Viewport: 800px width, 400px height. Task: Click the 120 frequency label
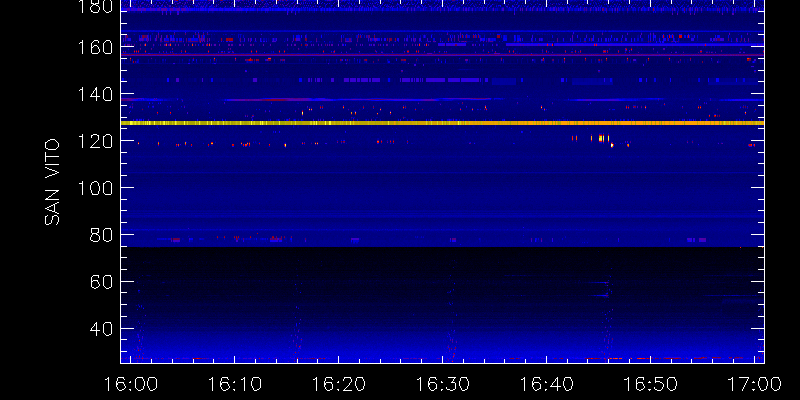click(x=95, y=141)
